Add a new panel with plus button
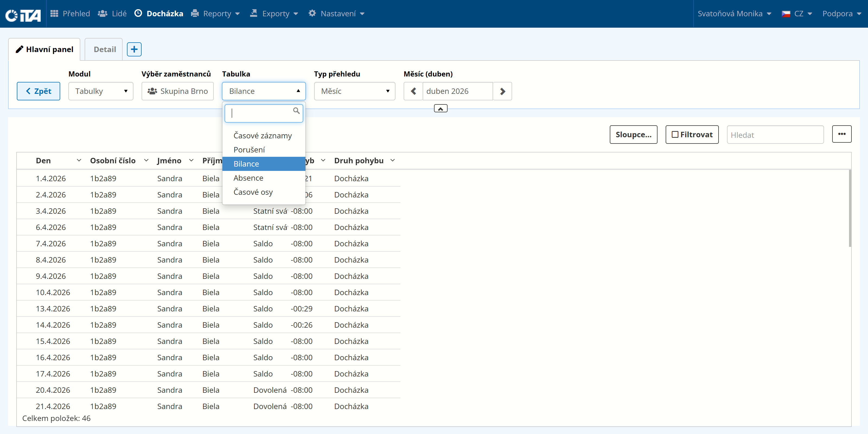 tap(134, 49)
